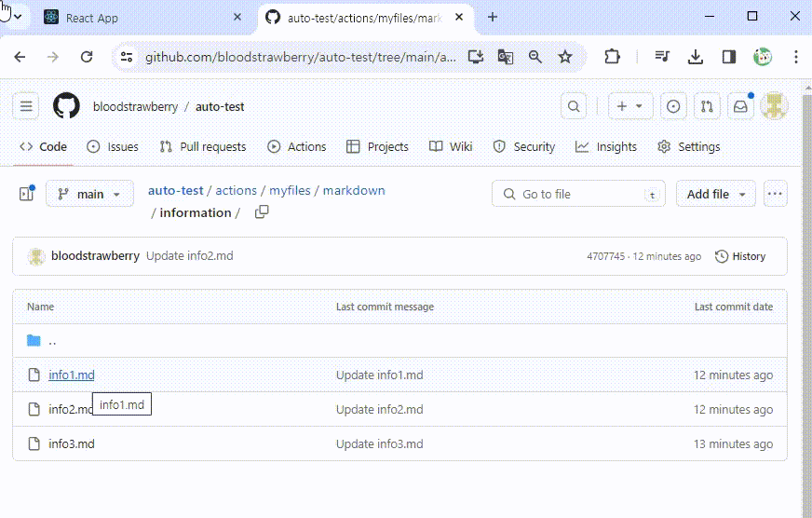Screen dimensions: 812x518
Task: Switch to the Issues tab
Action: pyautogui.click(x=113, y=146)
